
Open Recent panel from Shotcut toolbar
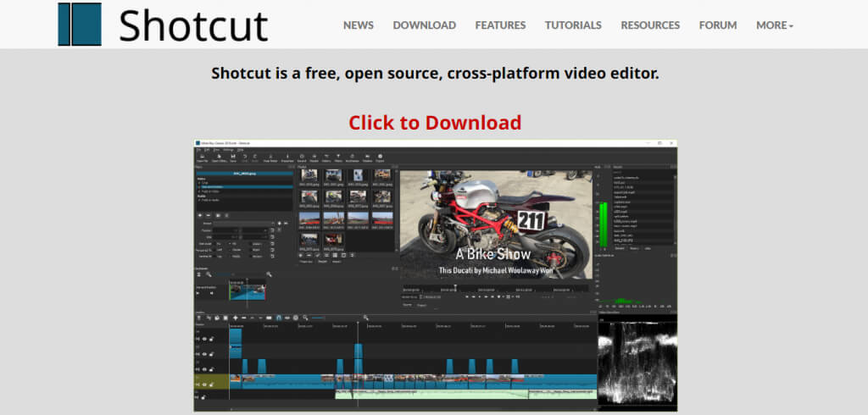coord(303,158)
